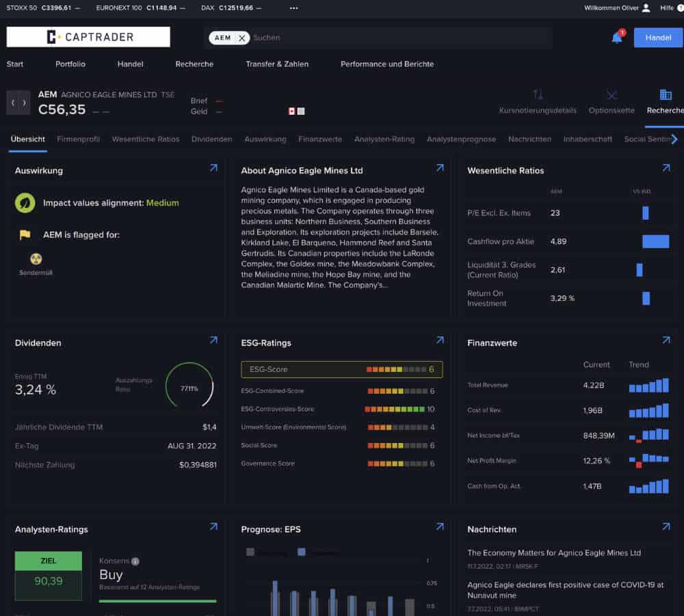Click the ESG-Score rating bar
The height and width of the screenshot is (616, 684).
tap(396, 370)
